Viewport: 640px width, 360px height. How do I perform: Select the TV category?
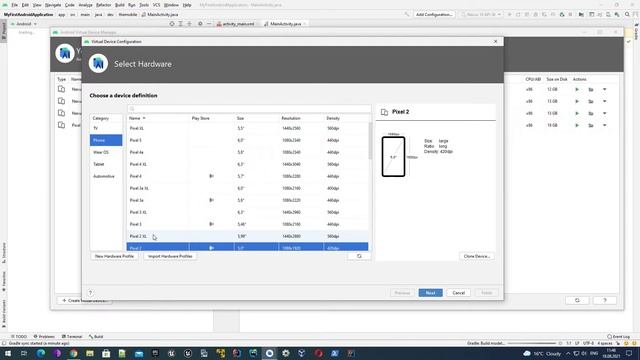[x=106, y=128]
